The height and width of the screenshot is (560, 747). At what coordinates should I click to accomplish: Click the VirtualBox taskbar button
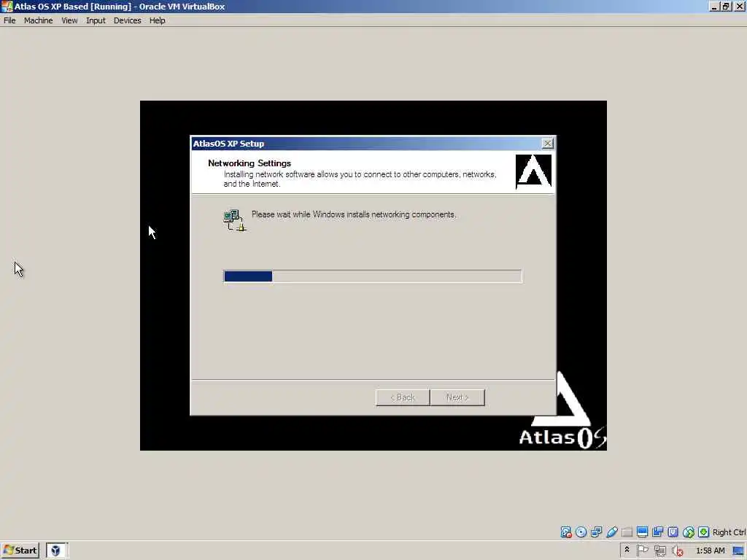point(57,551)
